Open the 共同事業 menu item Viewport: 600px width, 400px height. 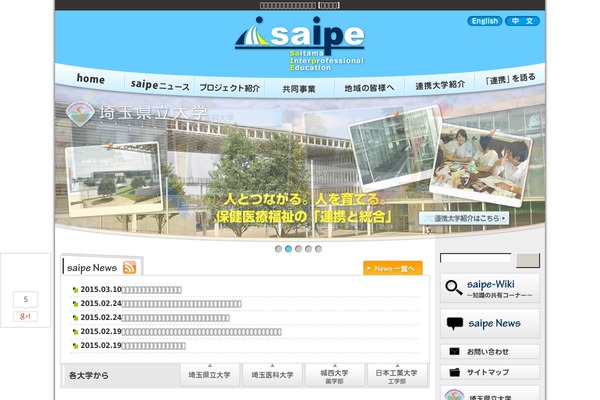(x=299, y=89)
